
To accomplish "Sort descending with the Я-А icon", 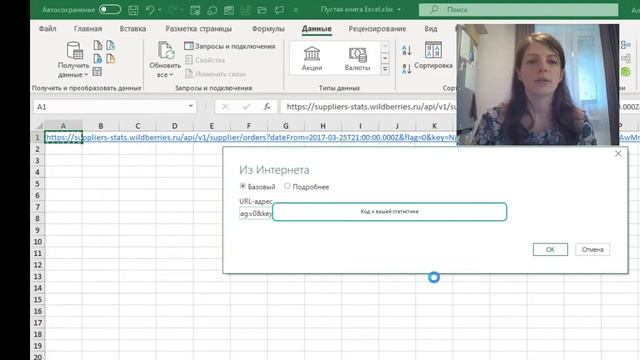I will 407,69.
